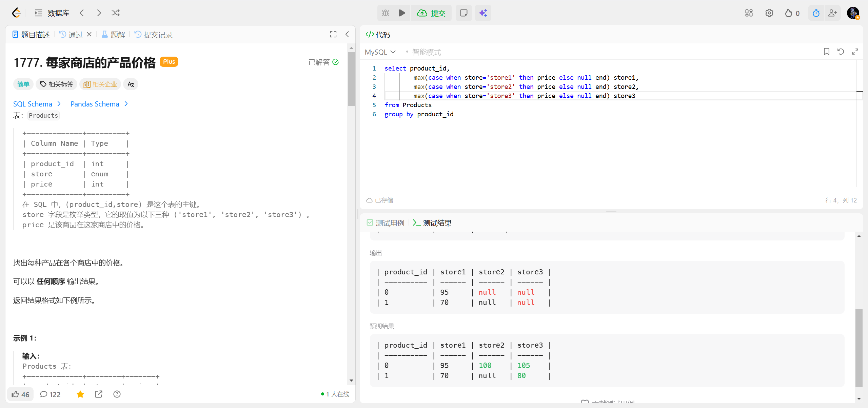Close the 通过 tab
This screenshot has height=408, width=868.
point(89,34)
